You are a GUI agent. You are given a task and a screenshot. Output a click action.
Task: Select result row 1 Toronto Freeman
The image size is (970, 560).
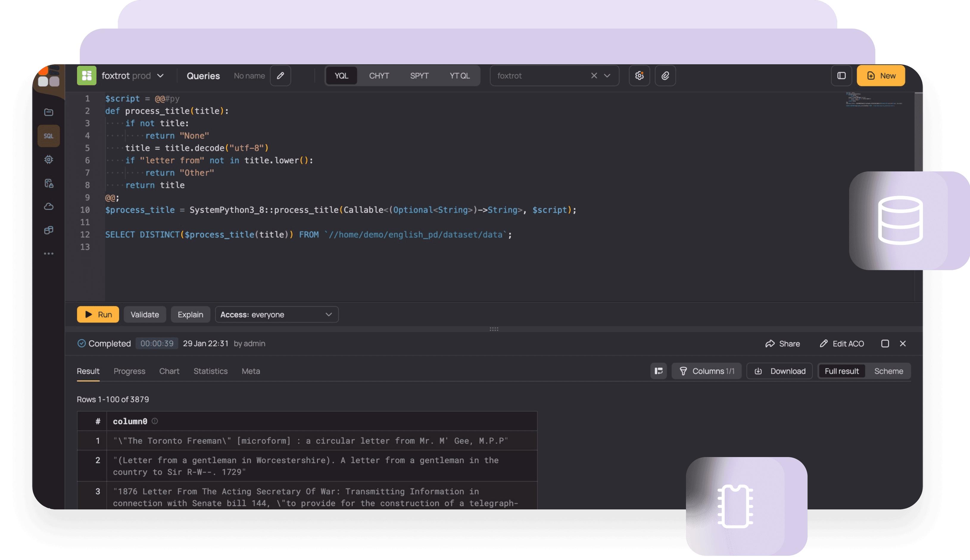pyautogui.click(x=307, y=441)
